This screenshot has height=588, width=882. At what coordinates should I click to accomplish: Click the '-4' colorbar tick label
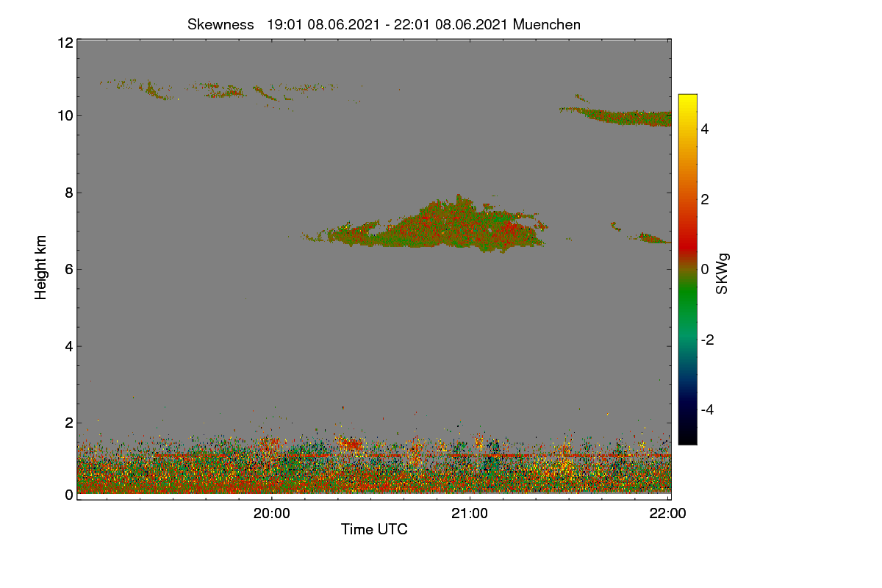[x=708, y=409]
